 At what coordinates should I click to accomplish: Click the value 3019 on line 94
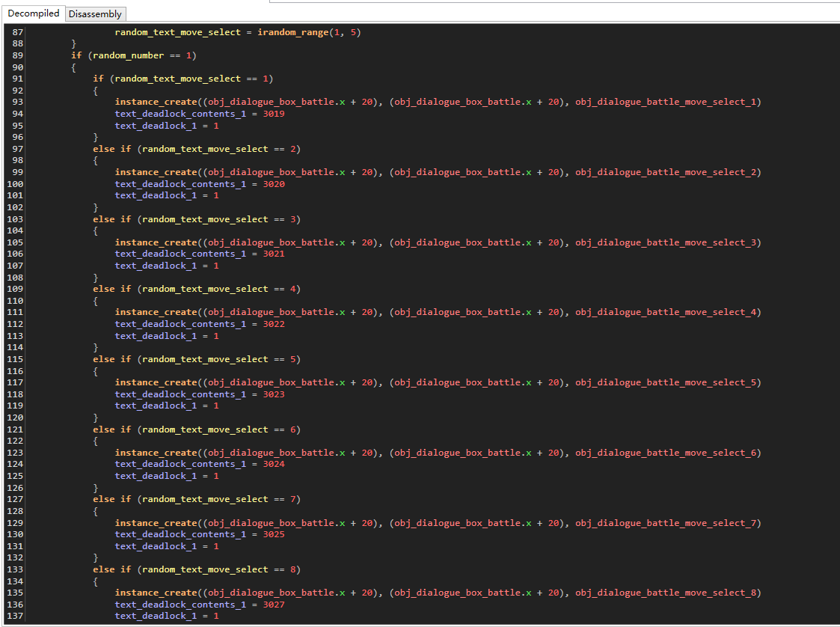click(274, 114)
